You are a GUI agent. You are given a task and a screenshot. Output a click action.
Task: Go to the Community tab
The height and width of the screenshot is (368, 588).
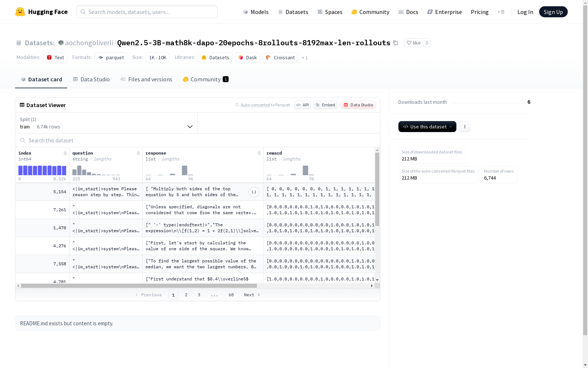coord(206,79)
